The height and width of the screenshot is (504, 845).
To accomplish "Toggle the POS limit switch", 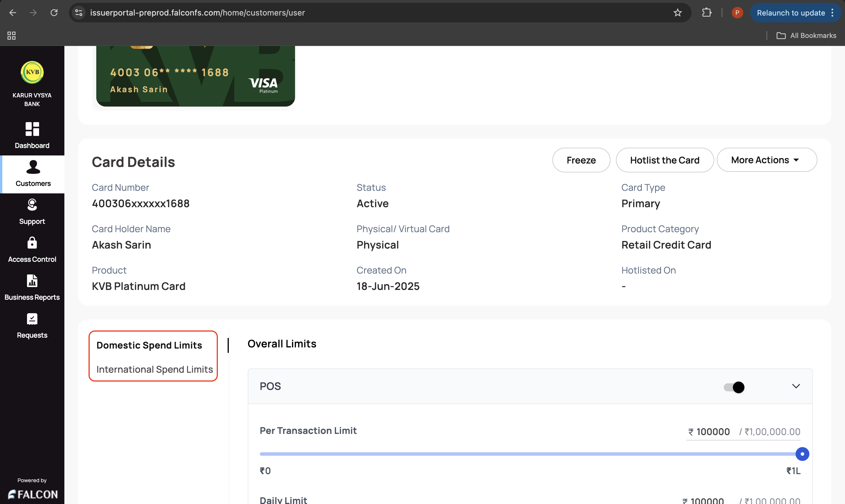I will (x=734, y=387).
